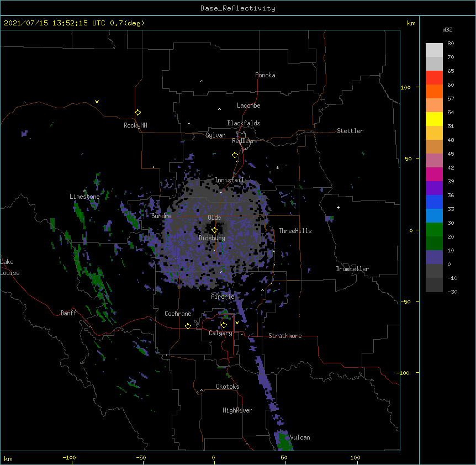The height and width of the screenshot is (465, 476).
Task: Click the km unit label at top right
Action: 411,23
